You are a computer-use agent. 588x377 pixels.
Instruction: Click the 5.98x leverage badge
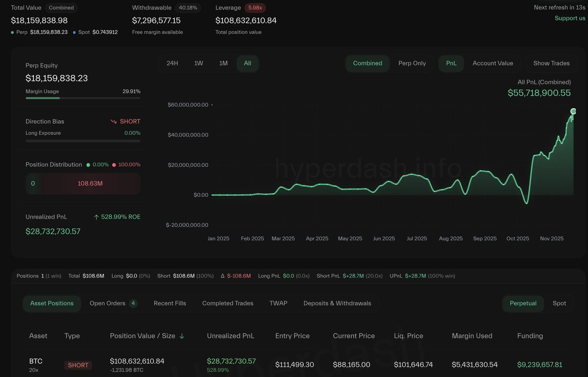point(254,7)
